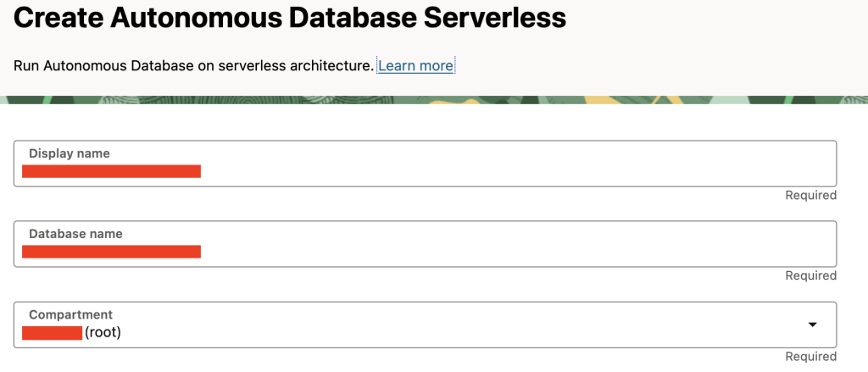This screenshot has height=372, width=868.
Task: Click the Create Autonomous Database Serverless heading
Action: [x=290, y=17]
